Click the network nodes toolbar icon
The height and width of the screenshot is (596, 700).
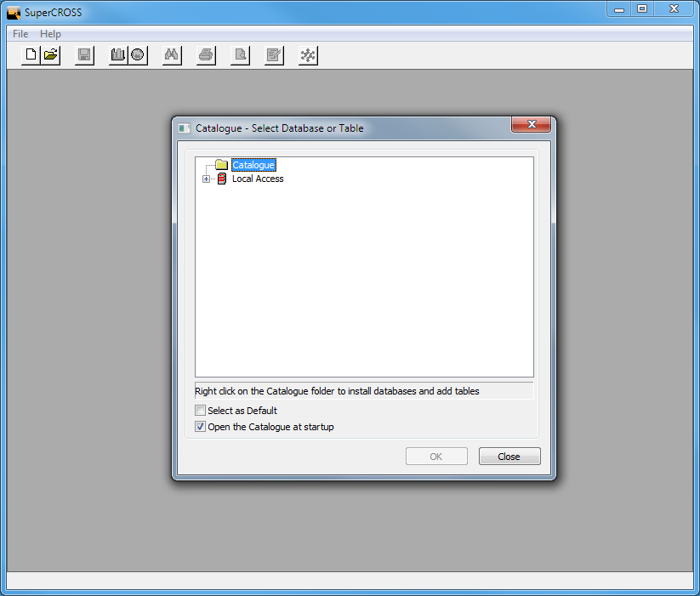pyautogui.click(x=308, y=55)
